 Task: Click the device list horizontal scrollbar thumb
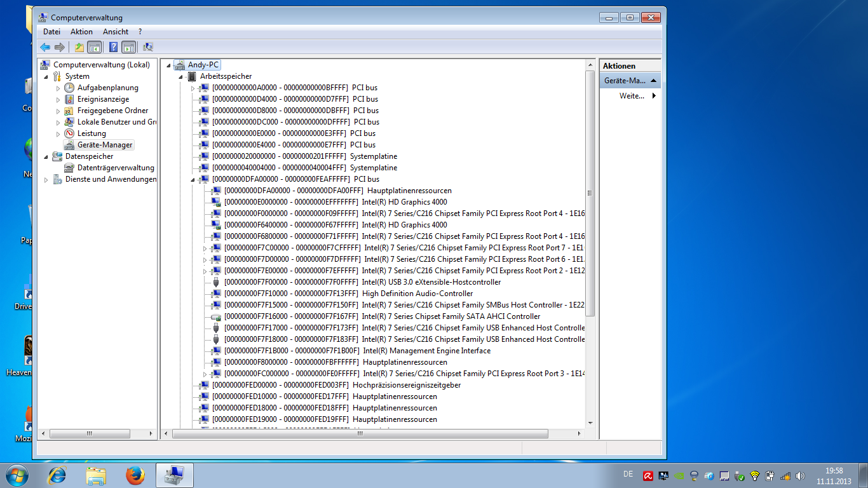coord(360,433)
